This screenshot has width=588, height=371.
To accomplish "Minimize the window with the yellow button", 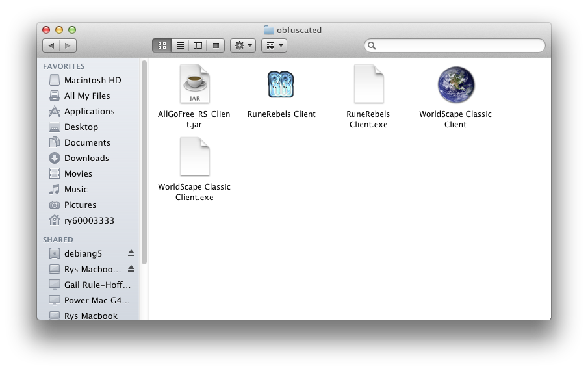I will click(59, 30).
